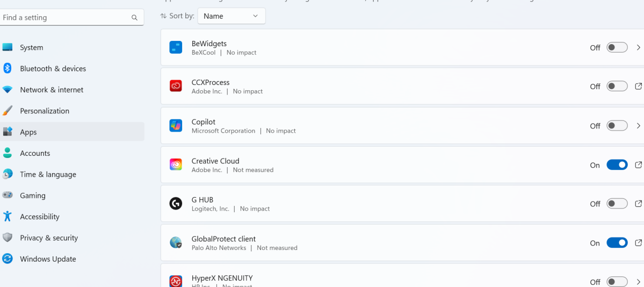
Task: Open GlobalProtect client external link icon
Action: pyautogui.click(x=638, y=242)
